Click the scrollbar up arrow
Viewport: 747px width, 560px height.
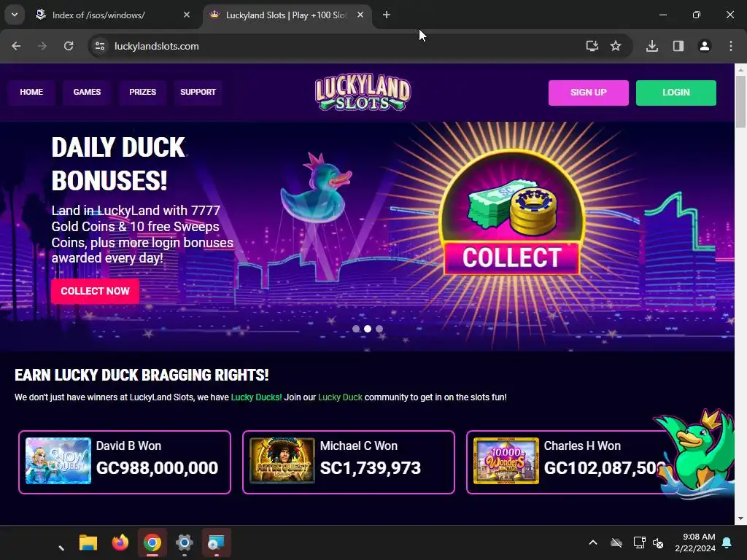coord(740,69)
